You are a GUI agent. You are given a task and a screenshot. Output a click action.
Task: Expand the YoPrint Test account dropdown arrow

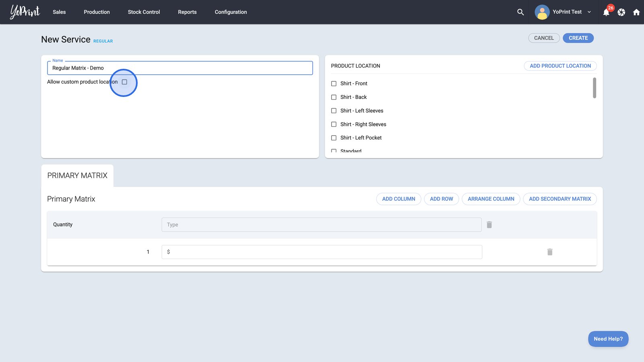click(x=589, y=12)
